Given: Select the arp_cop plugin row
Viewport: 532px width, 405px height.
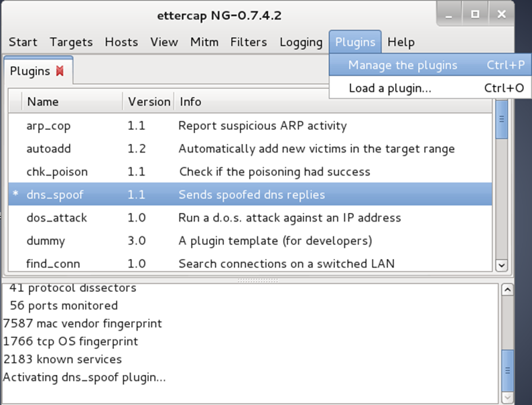Looking at the screenshot, I should [250, 126].
